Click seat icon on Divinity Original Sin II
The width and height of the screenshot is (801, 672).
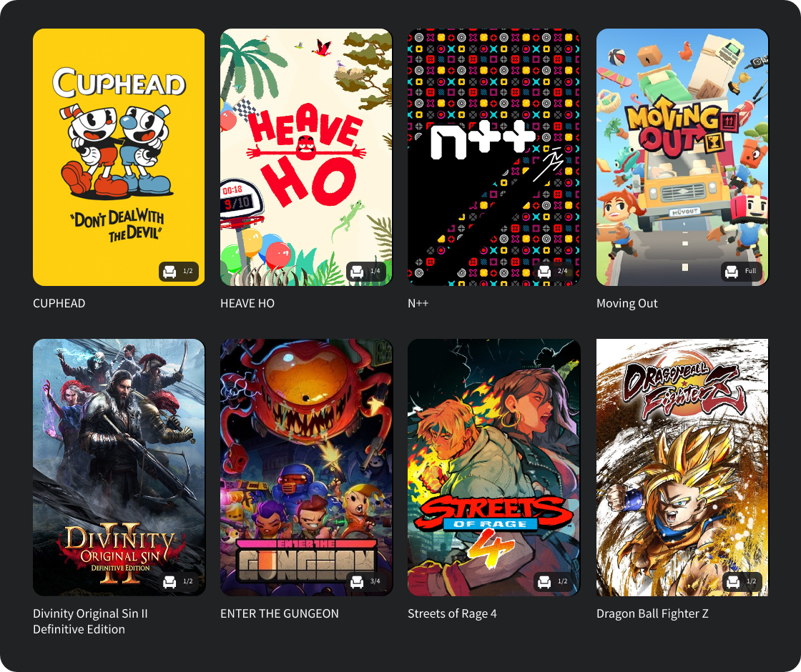tap(169, 582)
